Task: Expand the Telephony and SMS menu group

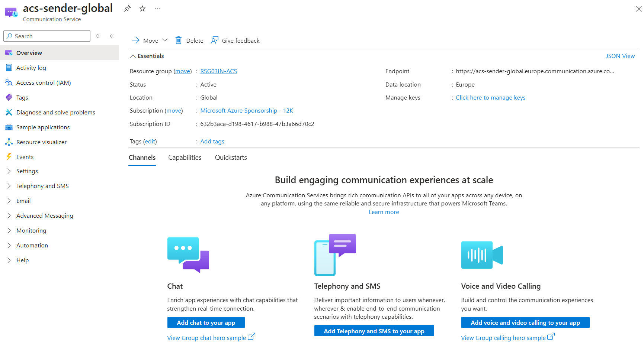Action: [42, 186]
